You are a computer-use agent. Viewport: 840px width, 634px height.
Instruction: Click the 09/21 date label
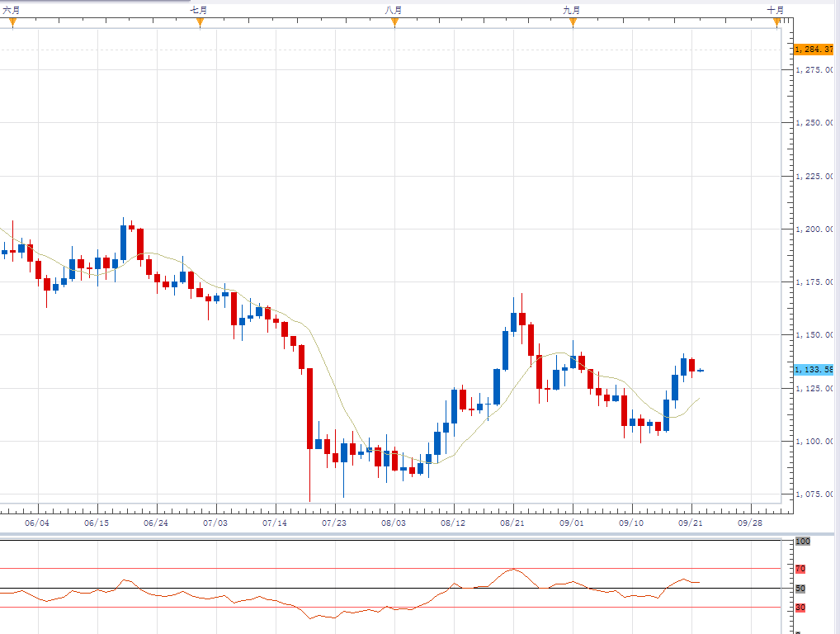click(x=691, y=523)
